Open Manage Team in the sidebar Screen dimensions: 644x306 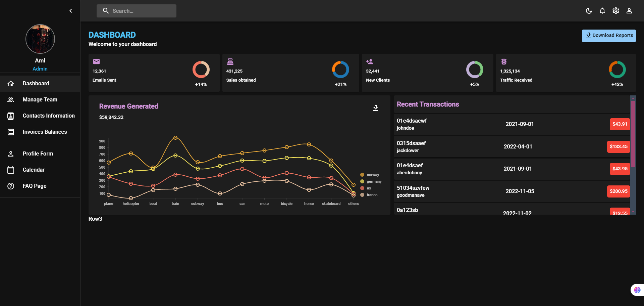tap(40, 99)
